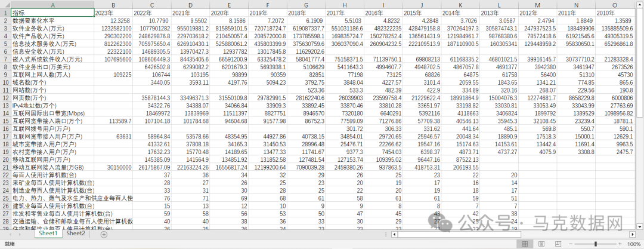Select cell 网站数(万个)
Screen dimensions: 644x249
52,90
